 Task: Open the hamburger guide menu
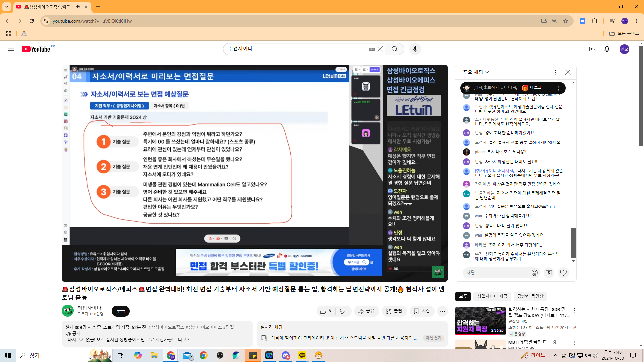coord(11,49)
